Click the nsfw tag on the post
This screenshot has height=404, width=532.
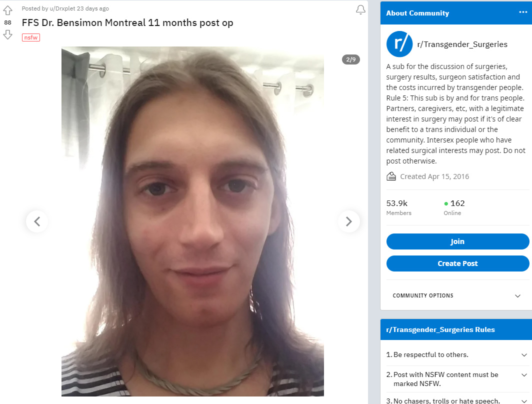[x=31, y=37]
